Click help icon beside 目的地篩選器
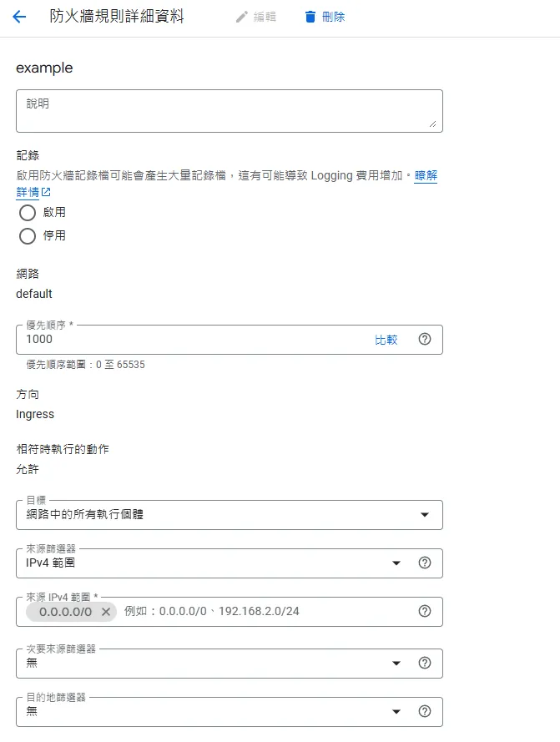Image resolution: width=560 pixels, height=742 pixels. [425, 711]
